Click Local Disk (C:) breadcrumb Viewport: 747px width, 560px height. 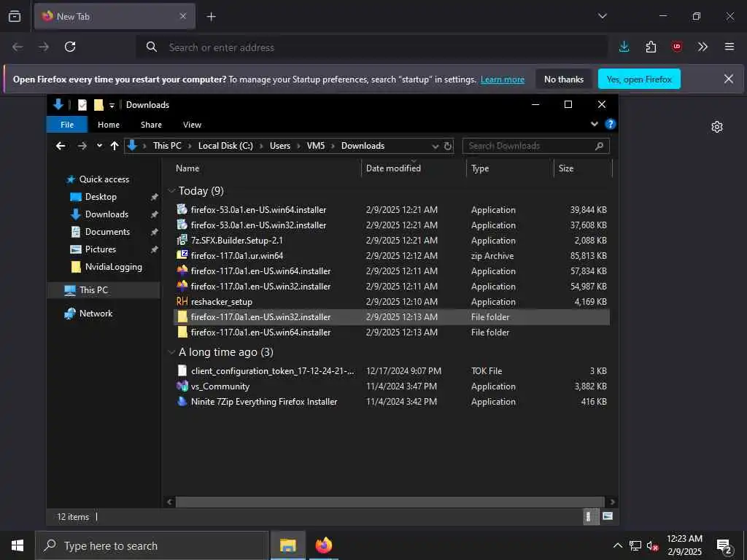(225, 146)
